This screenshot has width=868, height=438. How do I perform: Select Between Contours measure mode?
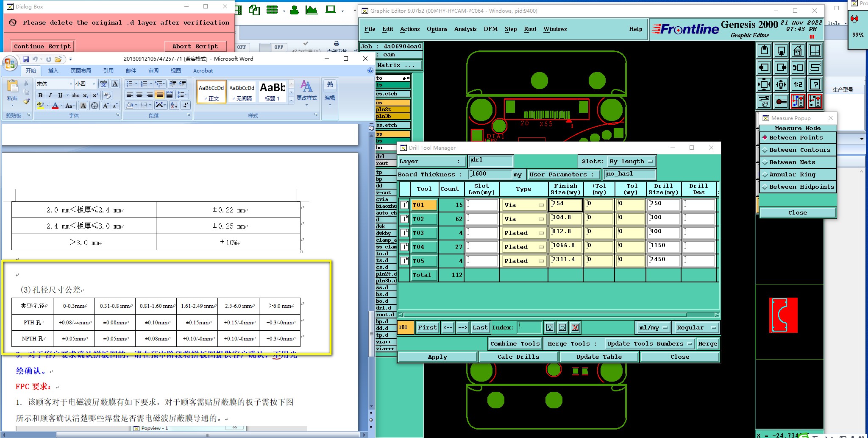pyautogui.click(x=798, y=150)
